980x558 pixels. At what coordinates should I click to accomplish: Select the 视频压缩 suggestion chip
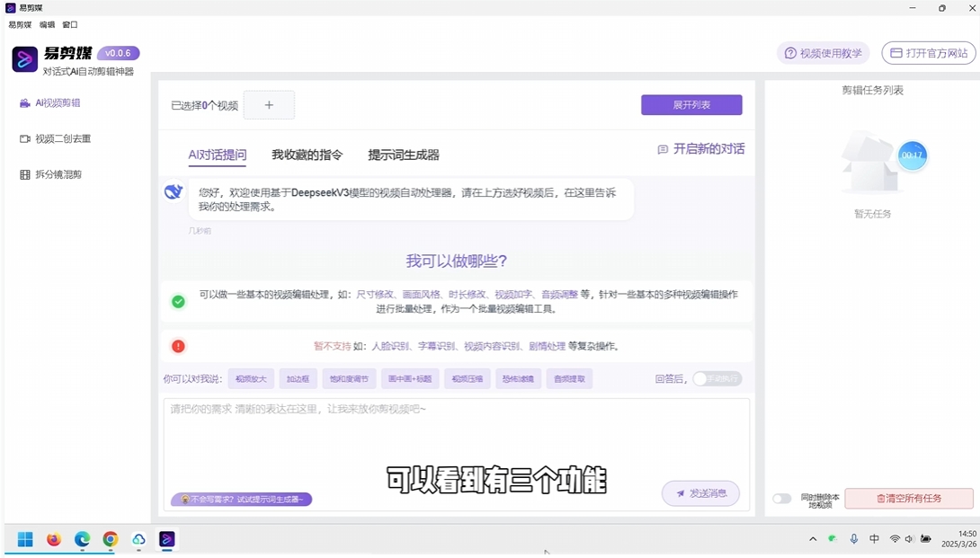click(468, 378)
